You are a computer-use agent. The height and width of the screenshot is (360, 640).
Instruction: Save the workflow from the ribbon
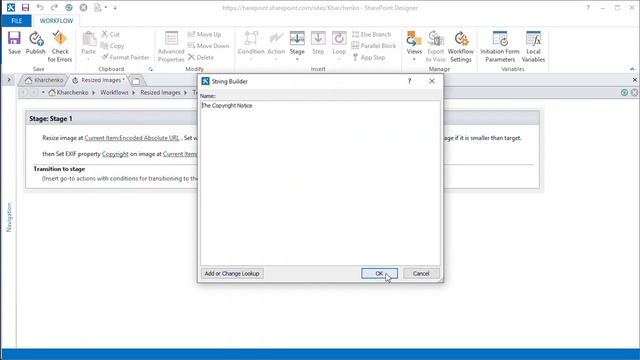(x=14, y=43)
